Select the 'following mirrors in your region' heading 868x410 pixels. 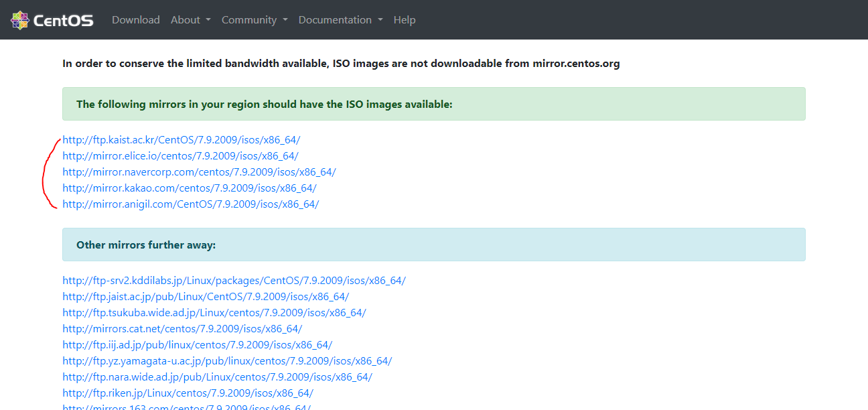coord(265,105)
